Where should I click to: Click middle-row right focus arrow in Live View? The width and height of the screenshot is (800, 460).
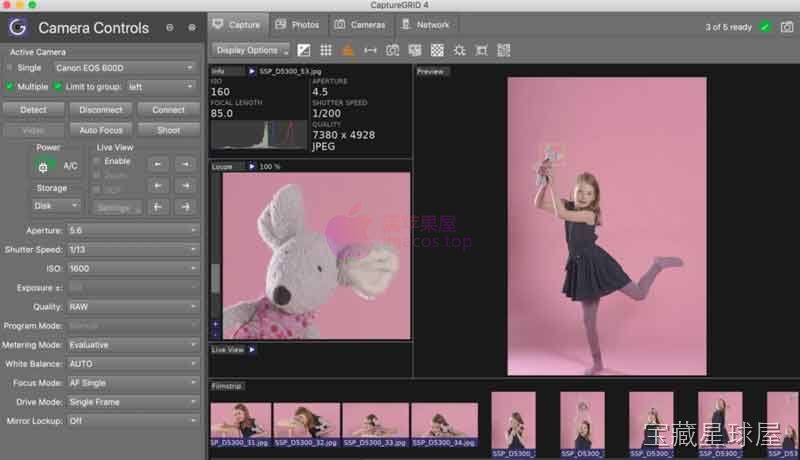185,186
